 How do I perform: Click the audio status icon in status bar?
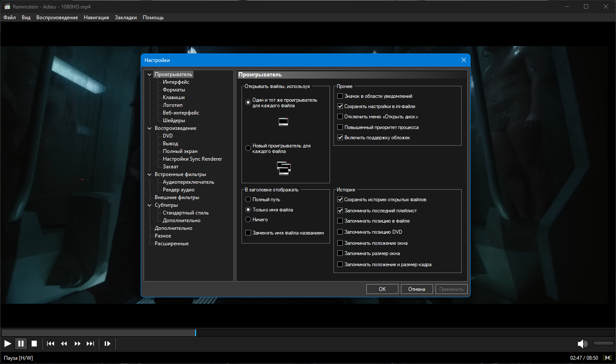click(x=607, y=358)
